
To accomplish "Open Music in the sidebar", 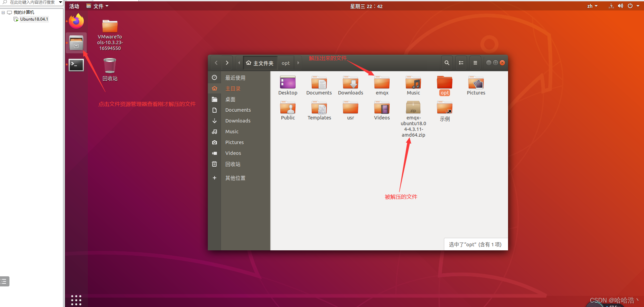I will pos(239,132).
